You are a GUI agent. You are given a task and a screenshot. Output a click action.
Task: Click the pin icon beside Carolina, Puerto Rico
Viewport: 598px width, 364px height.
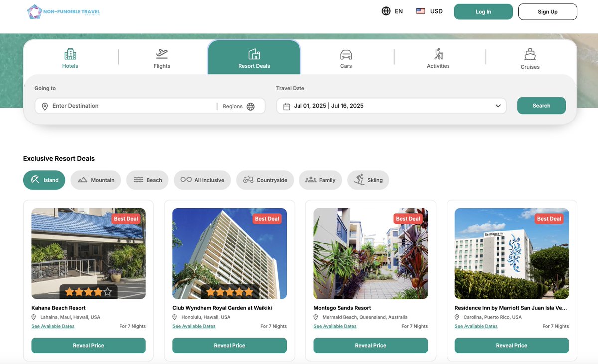pyautogui.click(x=457, y=317)
